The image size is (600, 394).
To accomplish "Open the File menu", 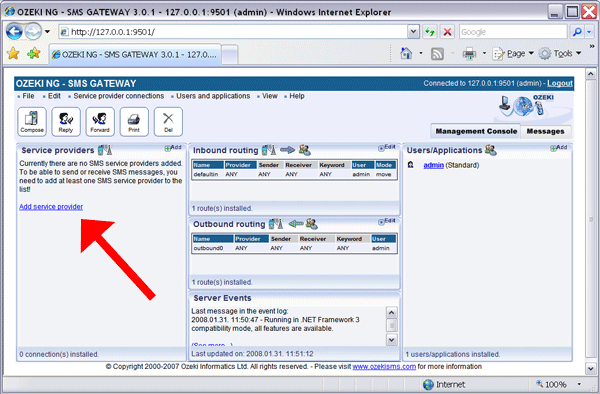I will coord(28,96).
